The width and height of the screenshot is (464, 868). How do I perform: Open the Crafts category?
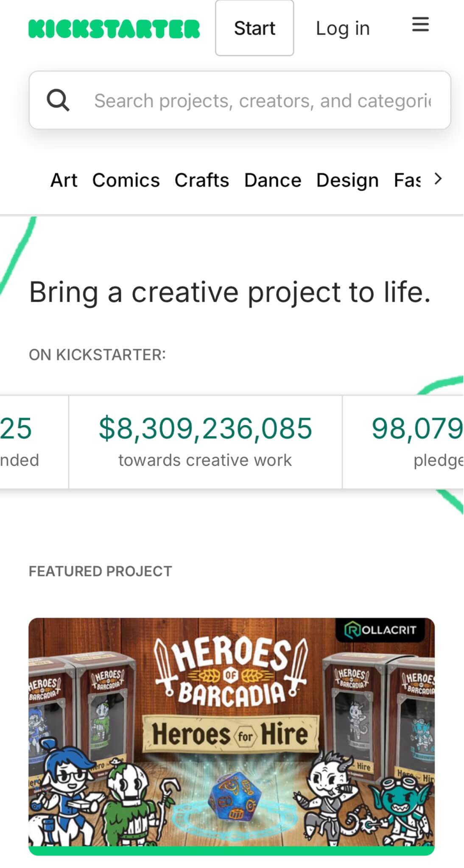(x=201, y=180)
